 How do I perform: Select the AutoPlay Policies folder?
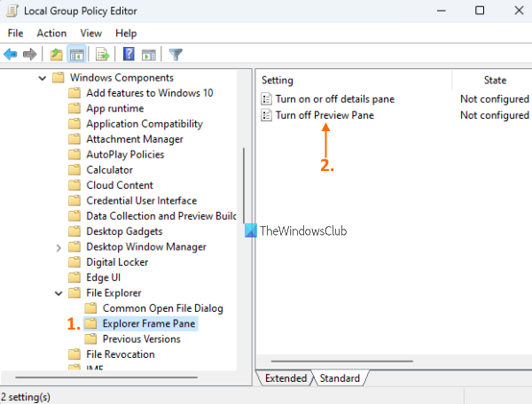pyautogui.click(x=125, y=154)
